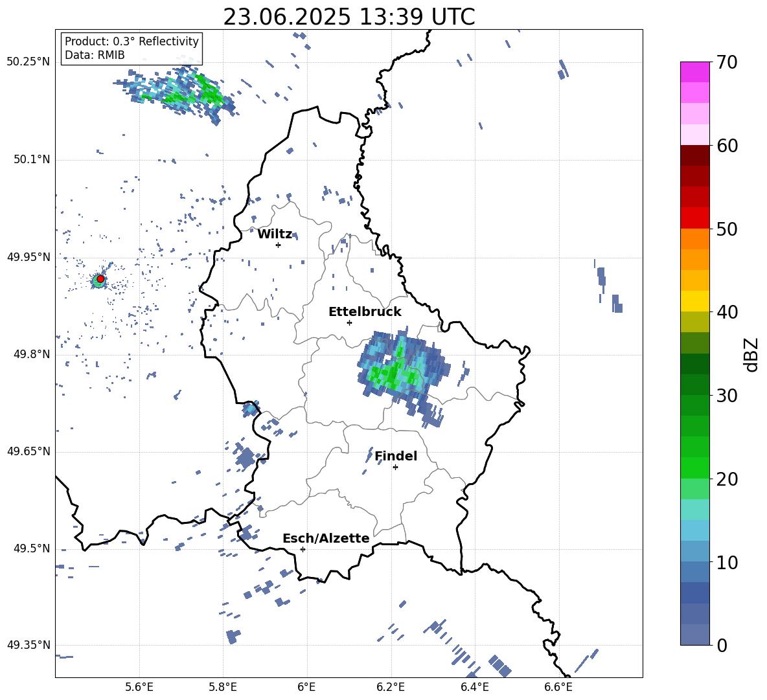Click the 49.8°N latitude label
The width and height of the screenshot is (767, 700).
(x=32, y=354)
